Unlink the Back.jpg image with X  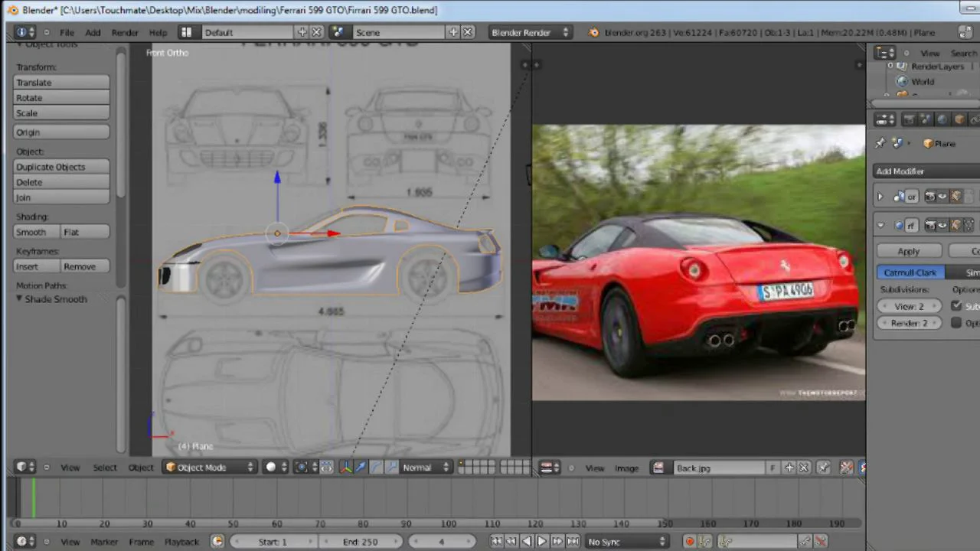(804, 467)
